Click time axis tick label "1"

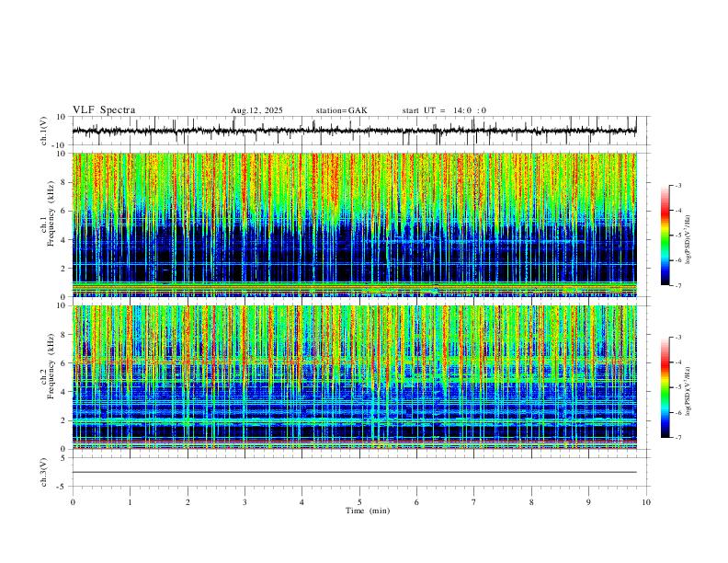point(130,502)
